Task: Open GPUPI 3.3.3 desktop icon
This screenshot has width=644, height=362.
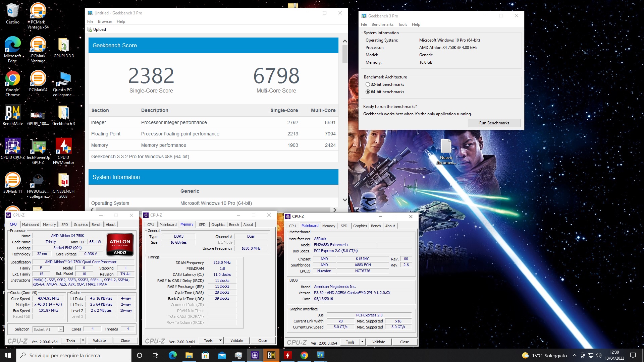Action: [63, 47]
